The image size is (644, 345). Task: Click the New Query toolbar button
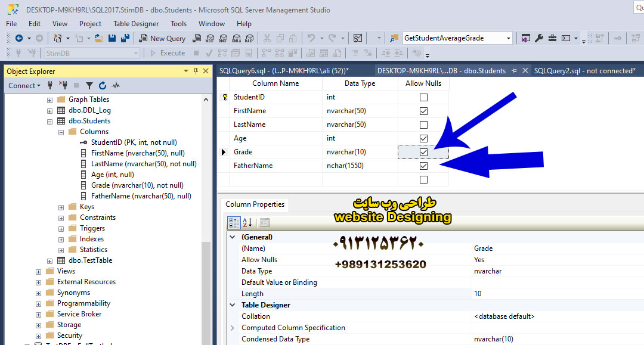tap(163, 38)
